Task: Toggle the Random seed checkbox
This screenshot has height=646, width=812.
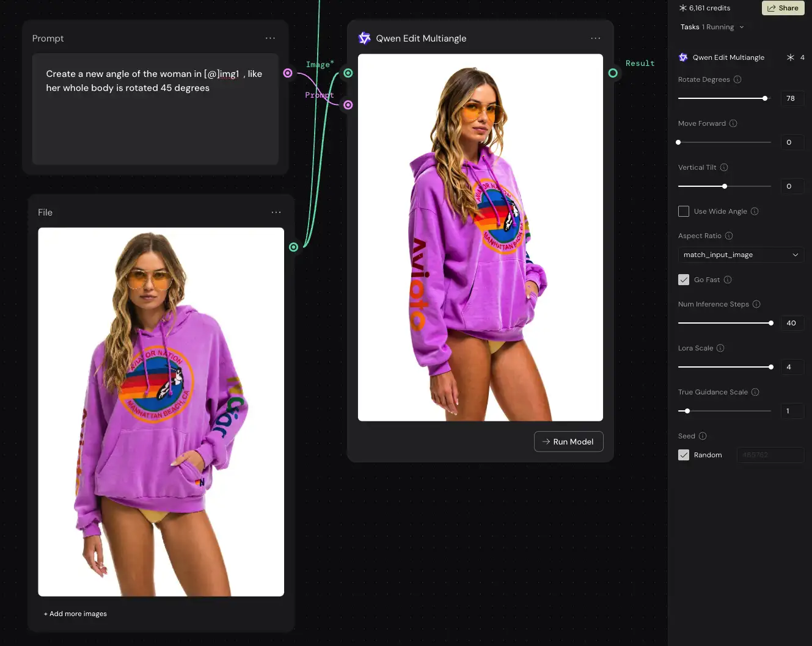Action: [x=684, y=455]
